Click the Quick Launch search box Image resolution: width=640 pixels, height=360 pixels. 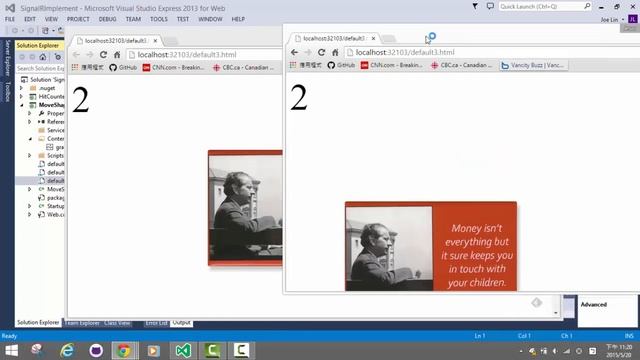[545, 7]
